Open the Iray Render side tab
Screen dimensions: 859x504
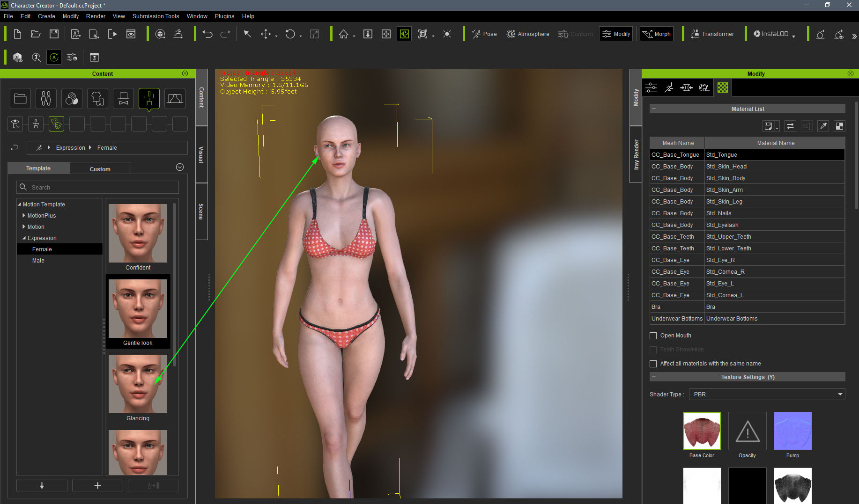[x=636, y=154]
